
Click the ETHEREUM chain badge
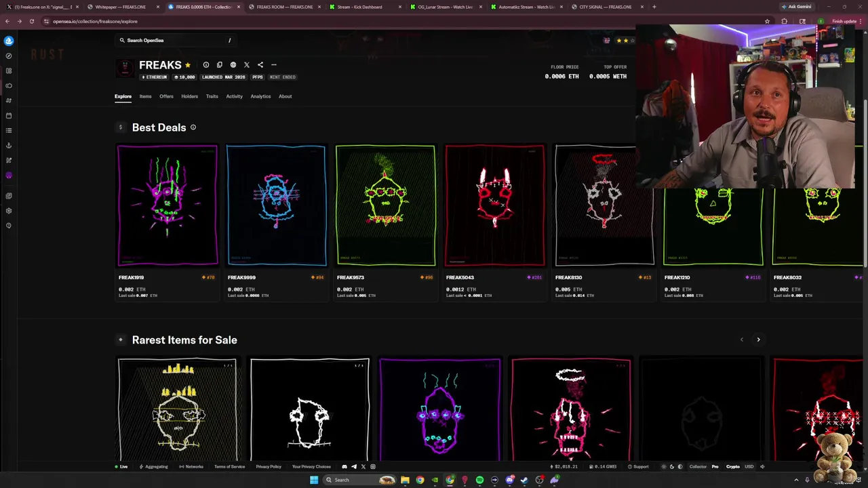(154, 77)
